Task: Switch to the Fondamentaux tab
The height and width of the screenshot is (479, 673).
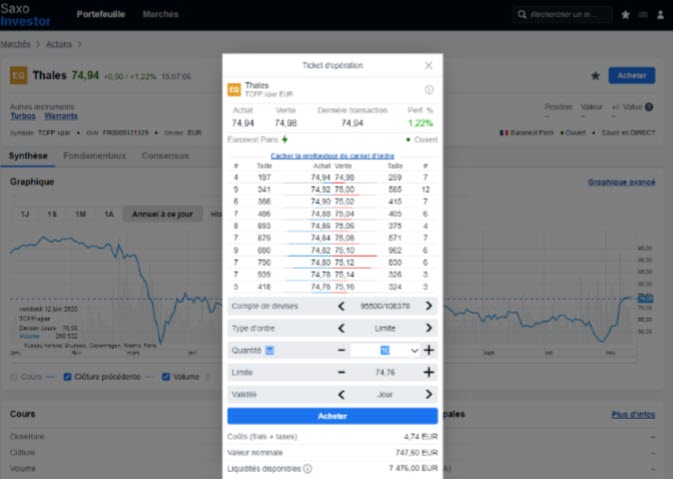Action: pyautogui.click(x=94, y=156)
